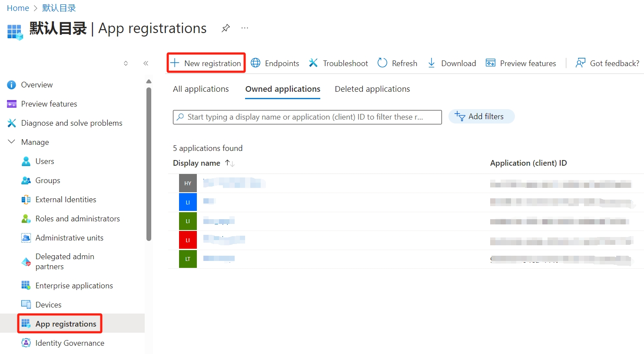
Task: Pin this page with the pin icon
Action: click(x=226, y=28)
